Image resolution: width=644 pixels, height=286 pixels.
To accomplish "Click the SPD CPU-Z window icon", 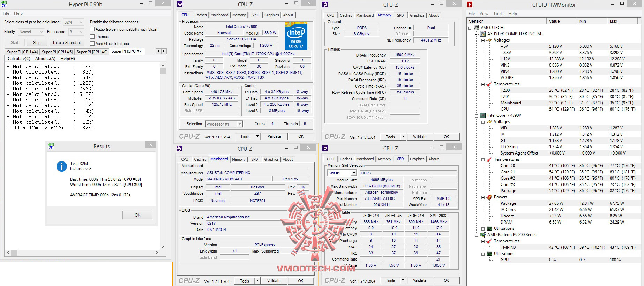I will 325,148.
